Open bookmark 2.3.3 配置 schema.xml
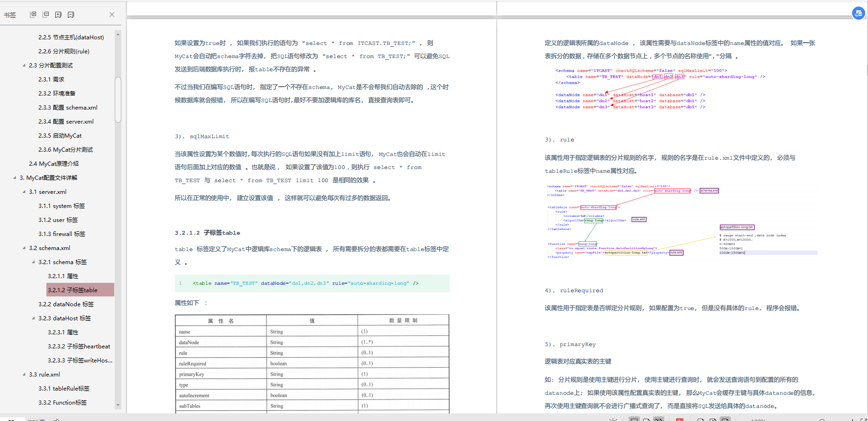The height and width of the screenshot is (421, 868). (68, 107)
